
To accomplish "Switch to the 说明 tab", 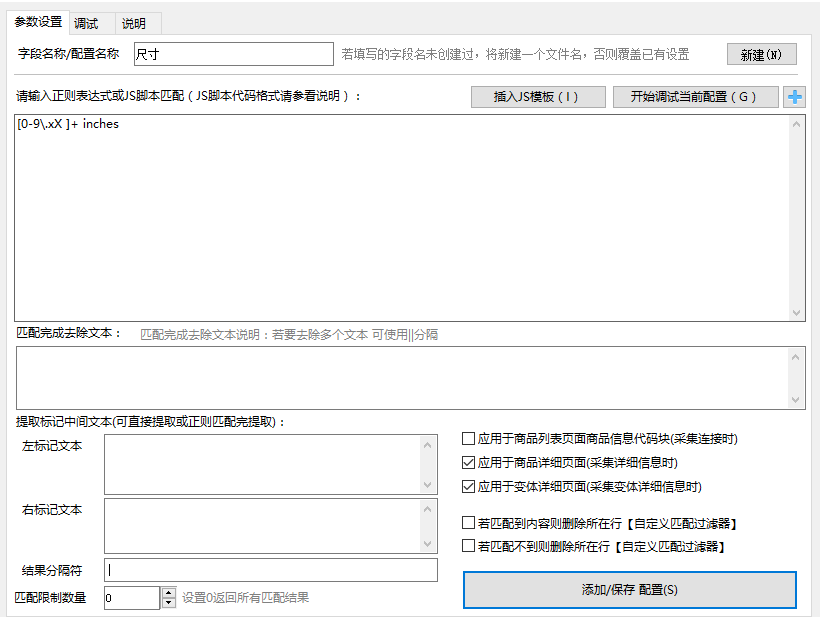I will (134, 24).
